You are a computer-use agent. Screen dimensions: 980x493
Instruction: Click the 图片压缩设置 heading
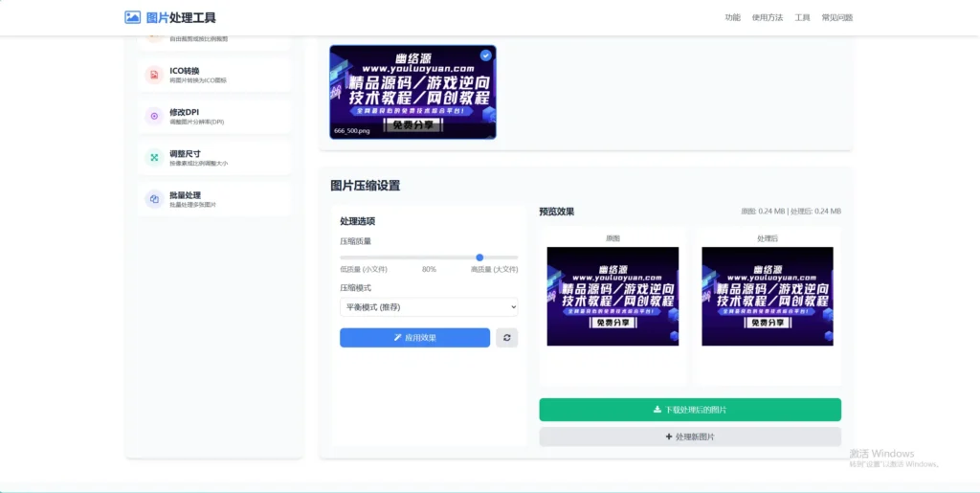tap(365, 186)
